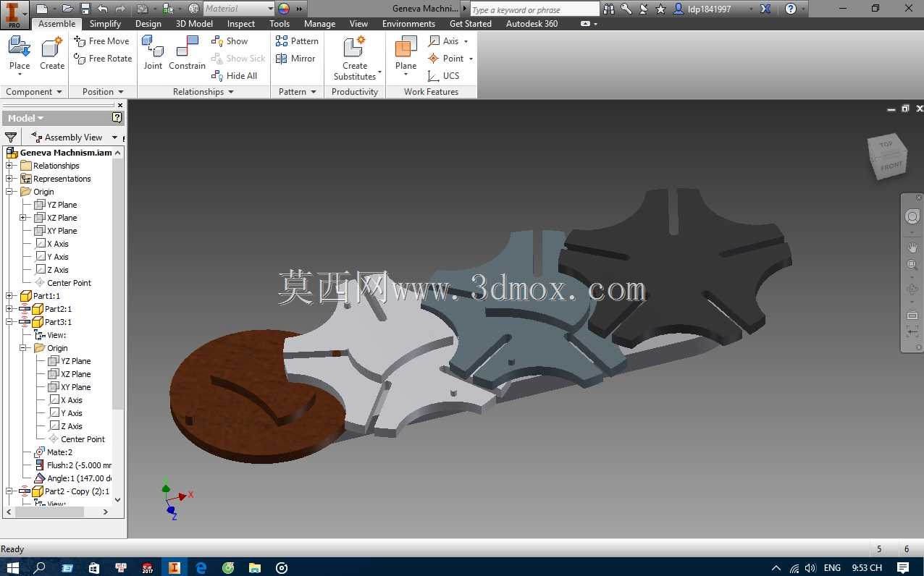Select the Zoom tool in navigation bar

[x=912, y=266]
